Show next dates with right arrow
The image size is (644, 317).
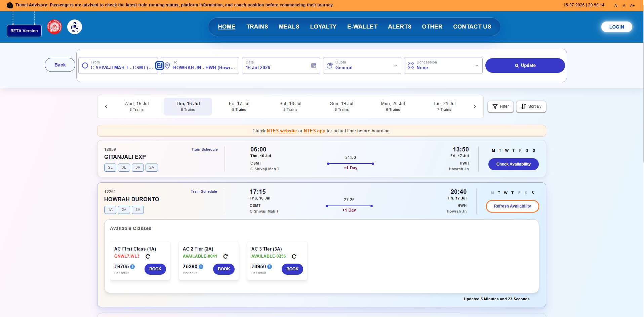tap(475, 106)
